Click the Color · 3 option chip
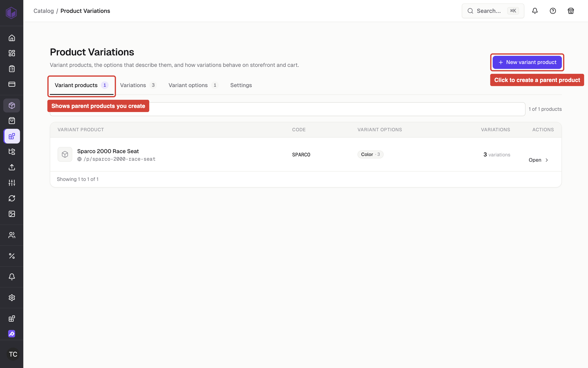 (x=370, y=154)
